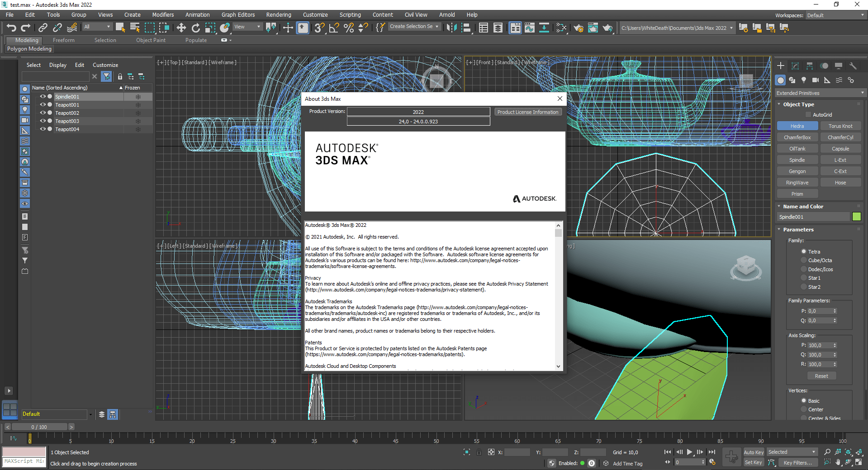Activate the Select and Move tool
The image size is (868, 470).
point(181,28)
